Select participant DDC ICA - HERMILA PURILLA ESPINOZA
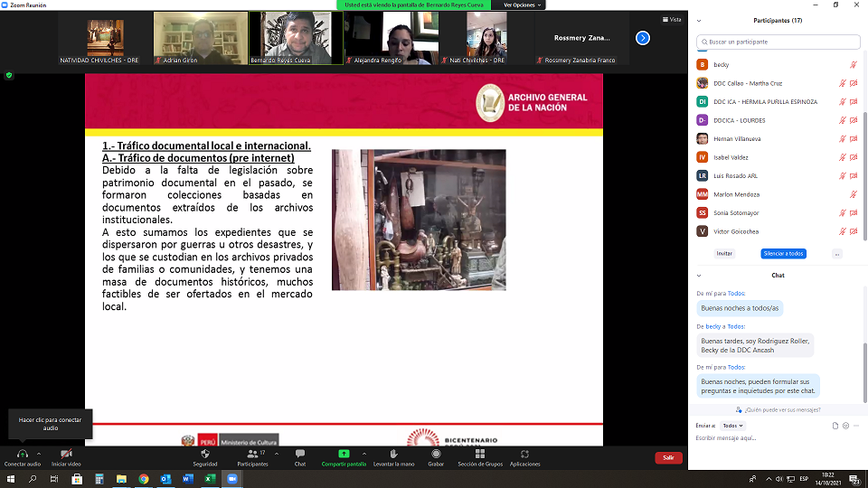The height and width of the screenshot is (488, 868). click(778, 102)
